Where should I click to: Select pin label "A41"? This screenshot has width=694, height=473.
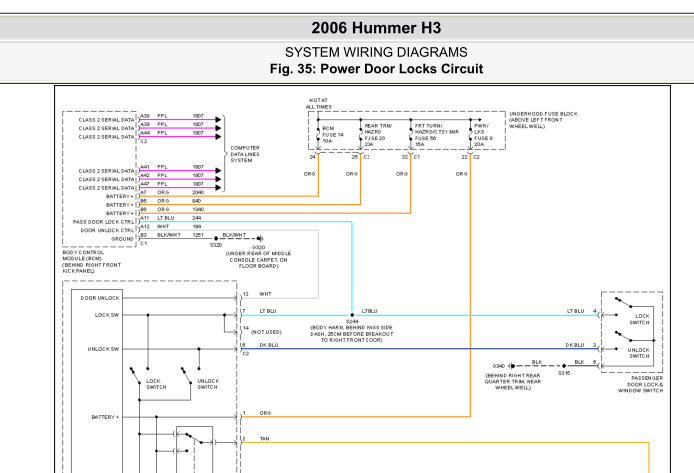point(145,167)
